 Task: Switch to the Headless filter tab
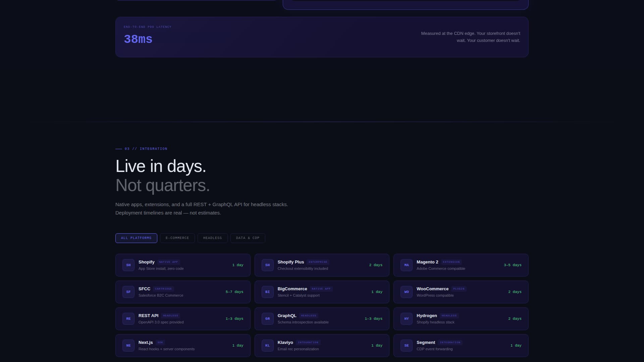click(x=213, y=238)
